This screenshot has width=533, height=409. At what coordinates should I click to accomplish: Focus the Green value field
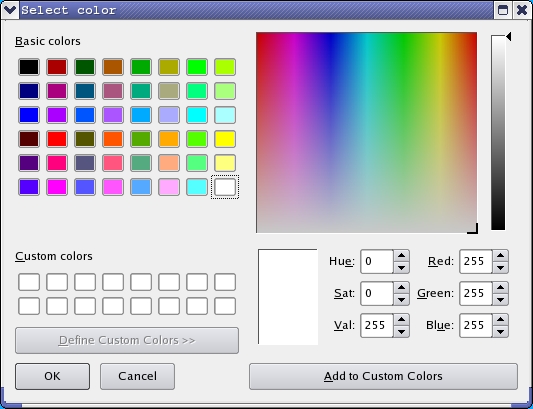pos(476,293)
